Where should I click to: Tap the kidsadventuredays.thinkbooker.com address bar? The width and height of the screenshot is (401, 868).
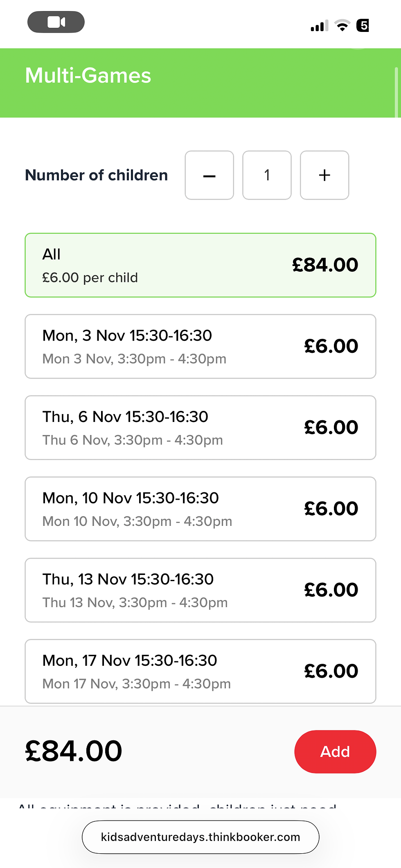200,837
